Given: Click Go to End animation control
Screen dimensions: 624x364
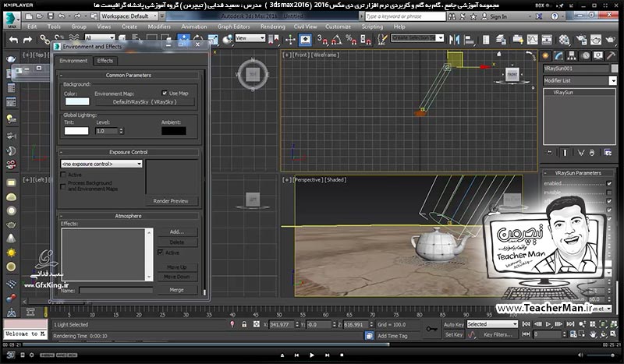Looking at the screenshot, I should click(570, 323).
